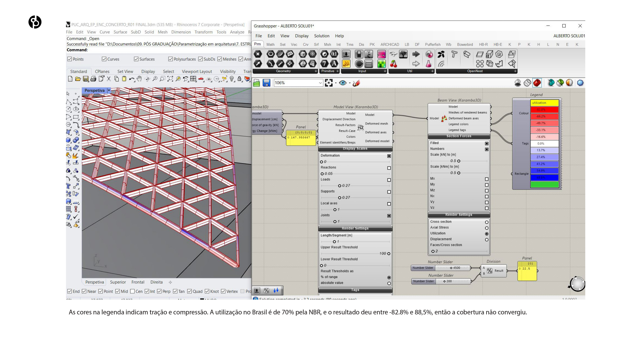
Task: Open the Perspetiva viewport dropdown arrow
Action: tap(109, 90)
